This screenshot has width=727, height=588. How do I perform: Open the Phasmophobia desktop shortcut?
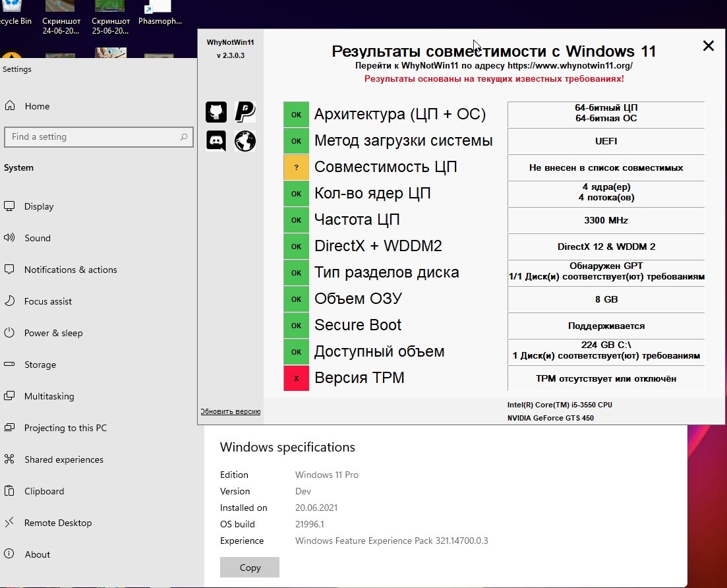click(160, 13)
